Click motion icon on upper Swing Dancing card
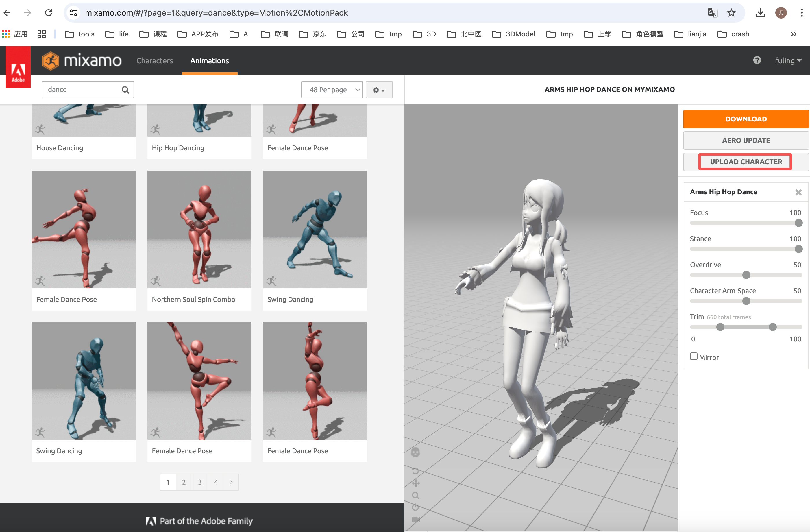 pos(271,281)
